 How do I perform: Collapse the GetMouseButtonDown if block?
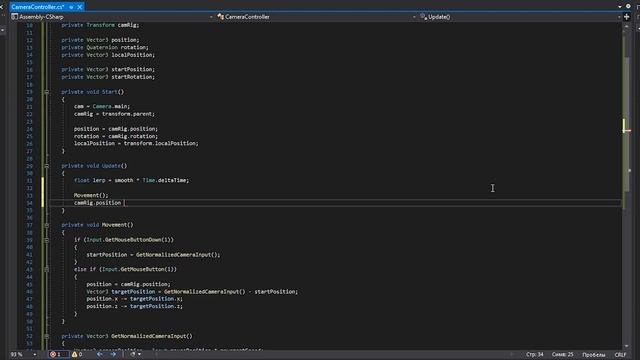[x=47, y=240]
